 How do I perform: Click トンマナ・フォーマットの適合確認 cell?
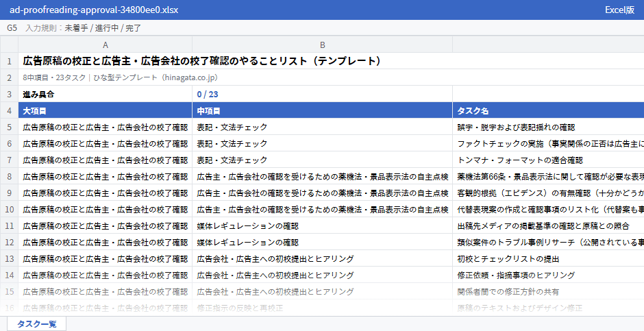pyautogui.click(x=548, y=160)
